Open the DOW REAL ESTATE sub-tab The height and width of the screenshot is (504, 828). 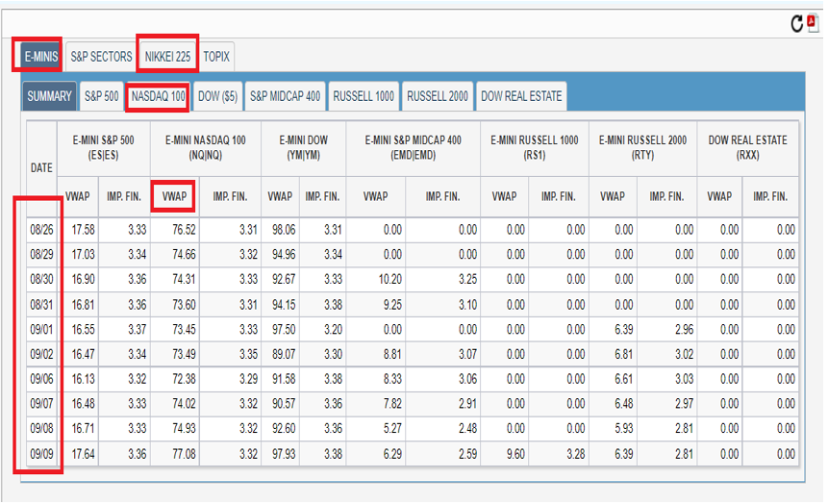[x=521, y=96]
